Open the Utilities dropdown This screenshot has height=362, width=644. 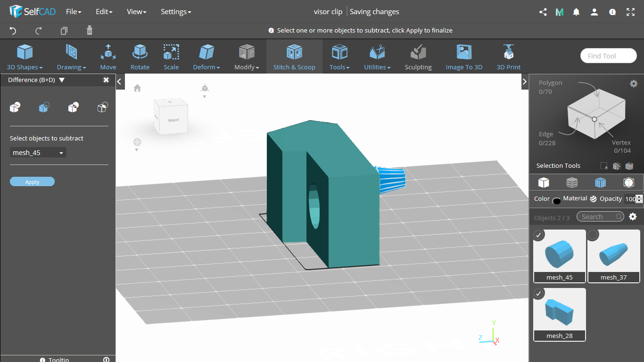377,57
